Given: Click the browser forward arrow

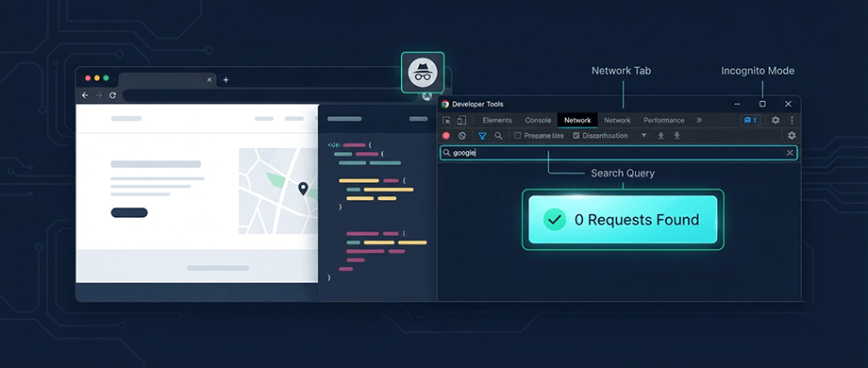Looking at the screenshot, I should click(98, 95).
